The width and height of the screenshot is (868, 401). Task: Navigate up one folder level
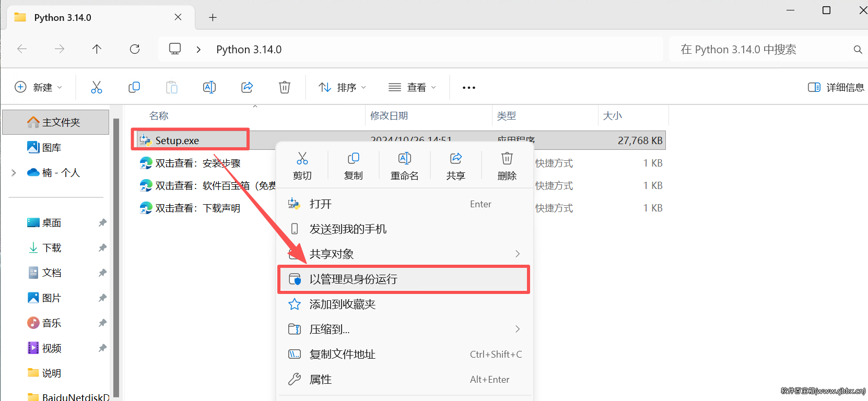[97, 49]
